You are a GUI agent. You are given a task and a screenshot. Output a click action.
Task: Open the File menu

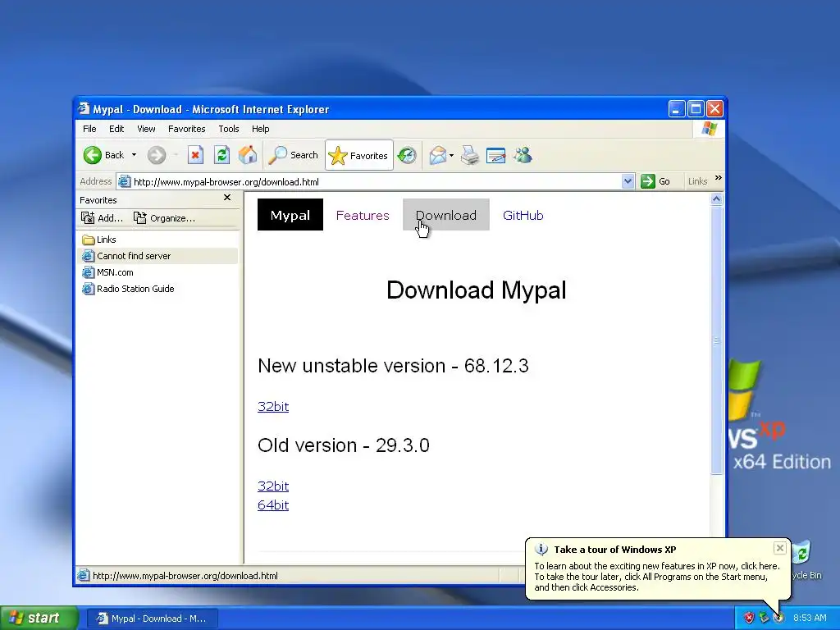(x=89, y=129)
